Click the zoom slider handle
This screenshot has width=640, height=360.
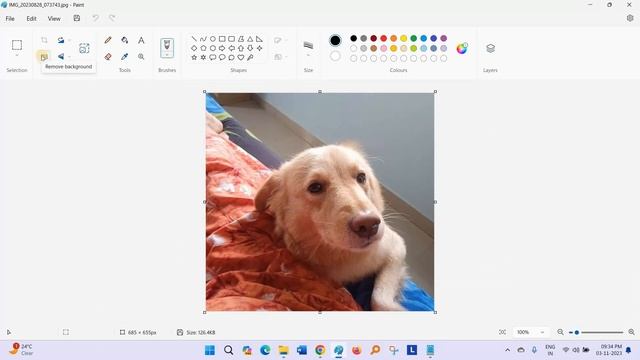click(x=577, y=333)
